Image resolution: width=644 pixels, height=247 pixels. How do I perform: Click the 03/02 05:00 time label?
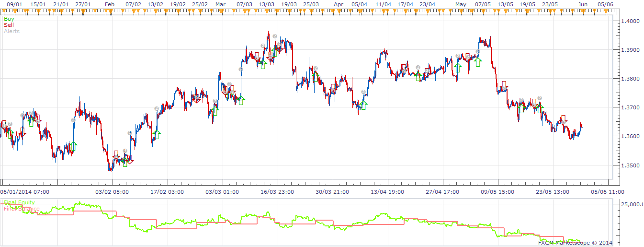click(x=113, y=192)
